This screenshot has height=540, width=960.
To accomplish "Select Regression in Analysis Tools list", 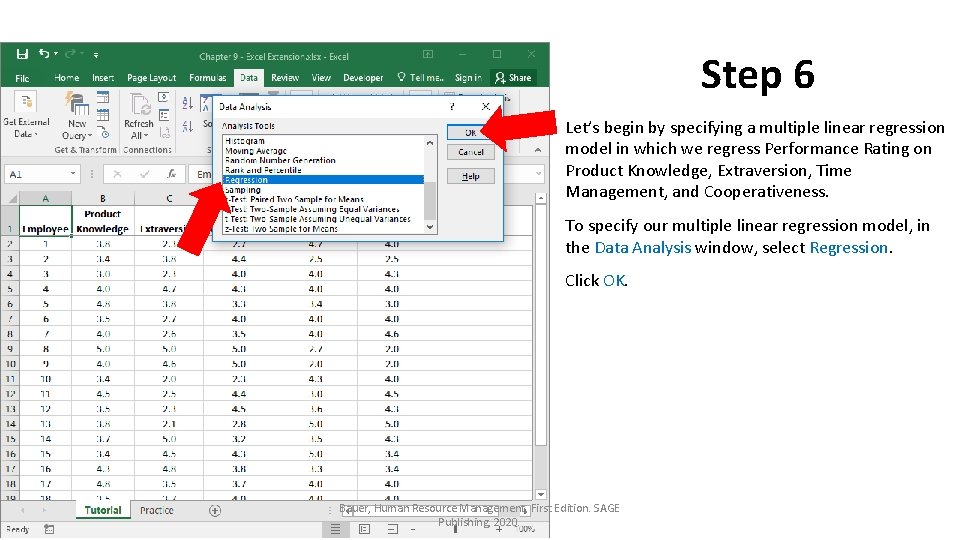I will (323, 180).
